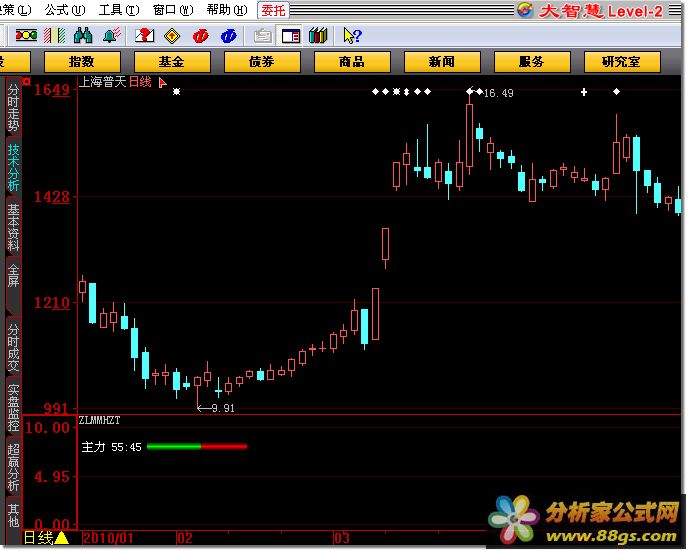Click the blue circular info icon
This screenshot has height=551, width=688.
click(229, 36)
